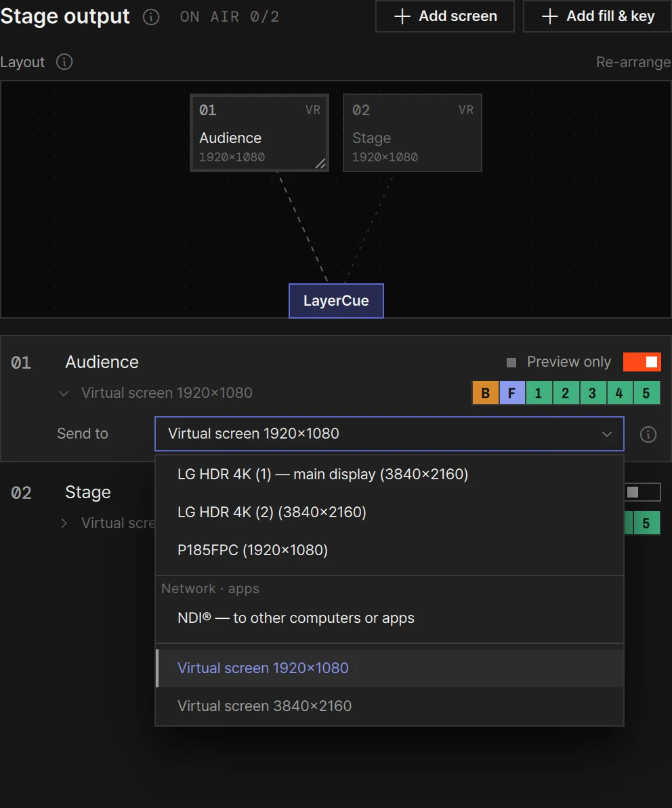Toggle the B layer button for Audience
672x808 pixels.
click(486, 393)
